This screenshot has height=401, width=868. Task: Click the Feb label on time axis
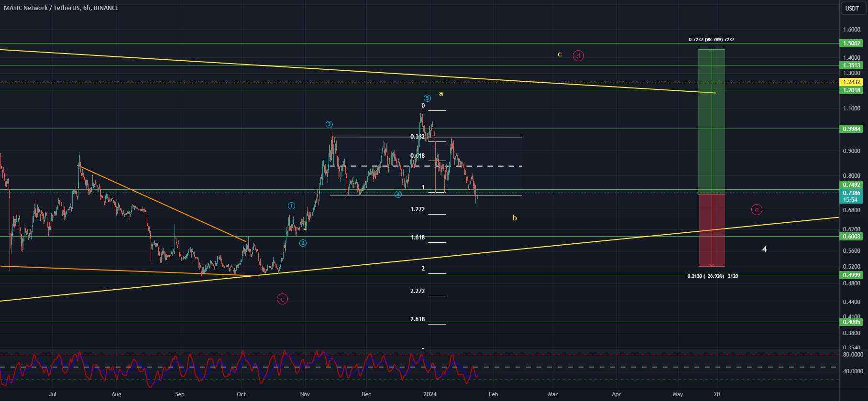coord(493,394)
